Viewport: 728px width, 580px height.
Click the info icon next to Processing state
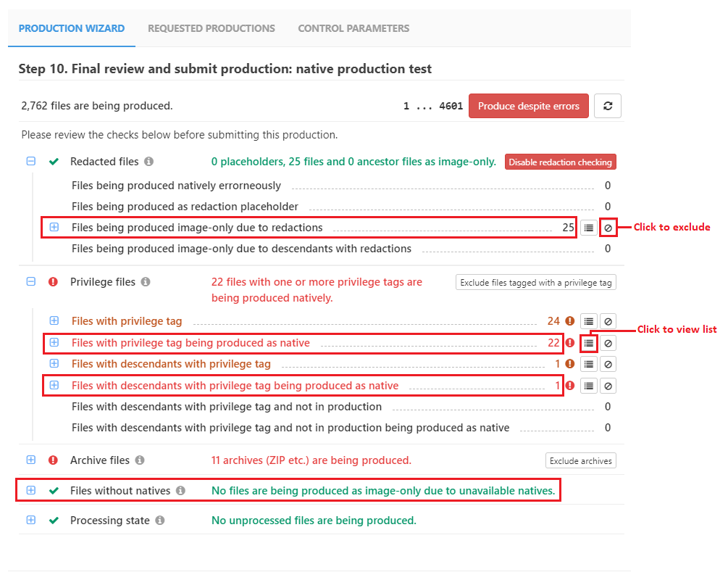[159, 521]
